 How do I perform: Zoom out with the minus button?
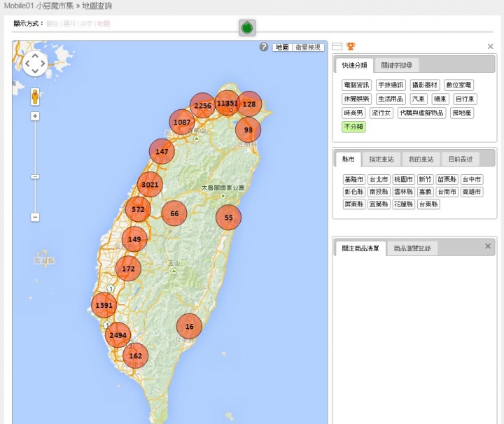pyautogui.click(x=35, y=217)
